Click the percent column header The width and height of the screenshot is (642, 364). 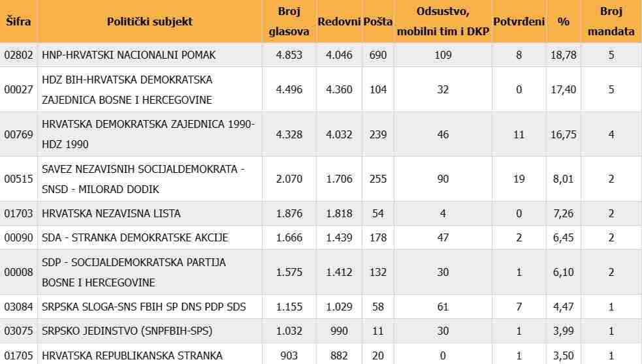[563, 22]
